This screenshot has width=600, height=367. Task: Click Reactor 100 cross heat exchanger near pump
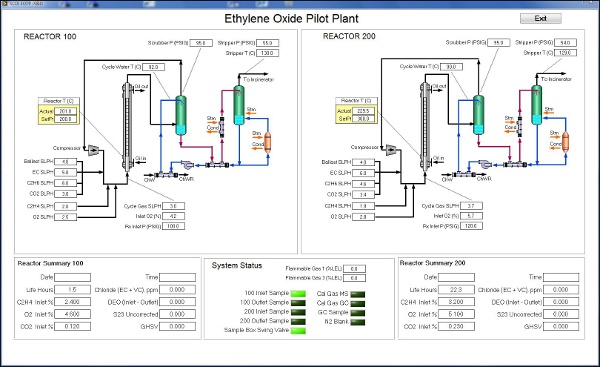pos(217,165)
